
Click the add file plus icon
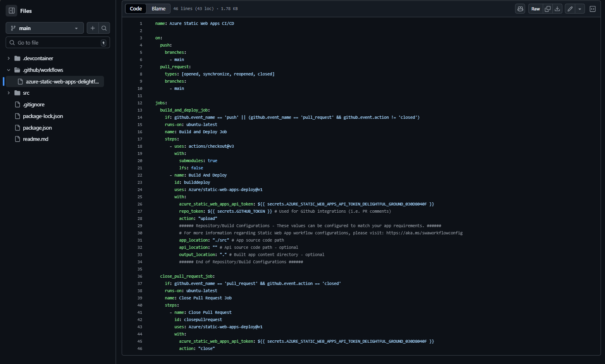[x=93, y=28]
